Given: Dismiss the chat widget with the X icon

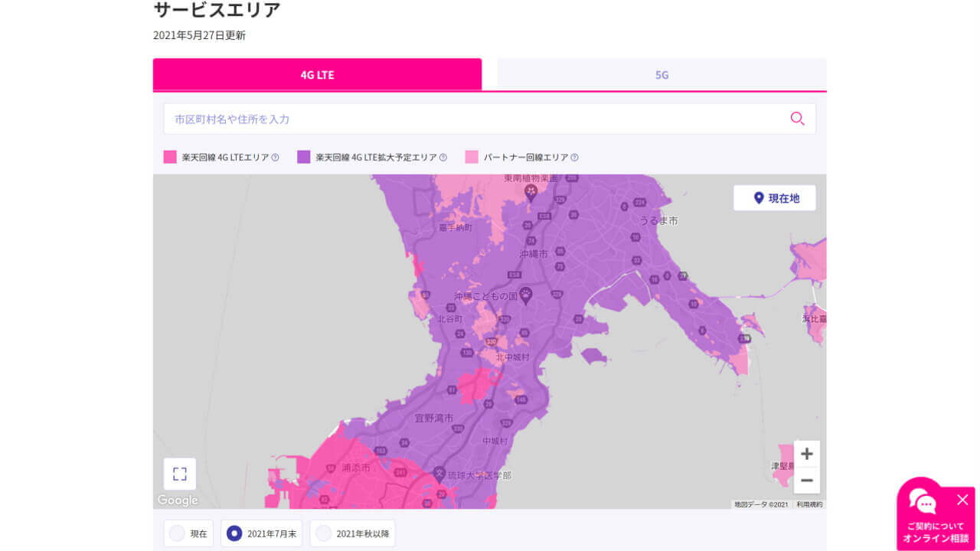Looking at the screenshot, I should [x=962, y=500].
